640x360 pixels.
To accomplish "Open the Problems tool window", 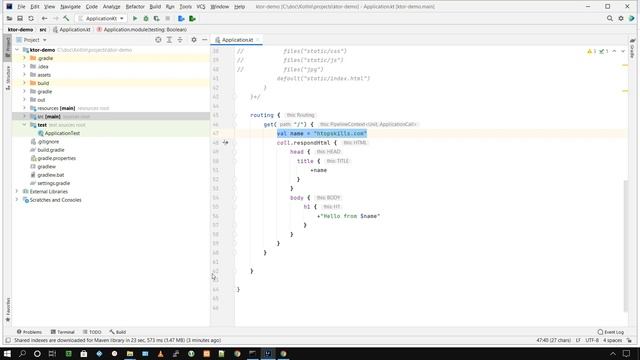I will click(29, 332).
